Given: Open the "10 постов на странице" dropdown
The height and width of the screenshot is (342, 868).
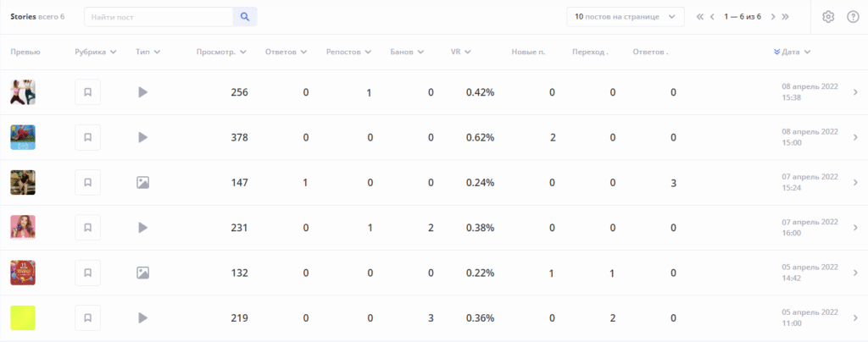Looking at the screenshot, I should 626,16.
